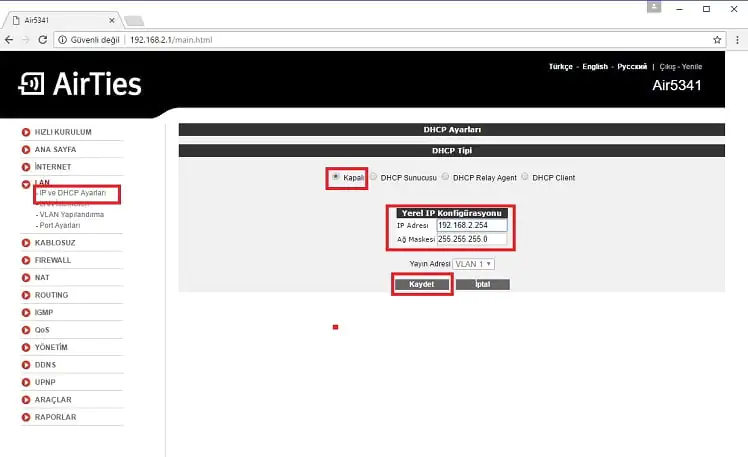The width and height of the screenshot is (748, 457).
Task: Click the Çıkış logout link
Action: tap(667, 67)
